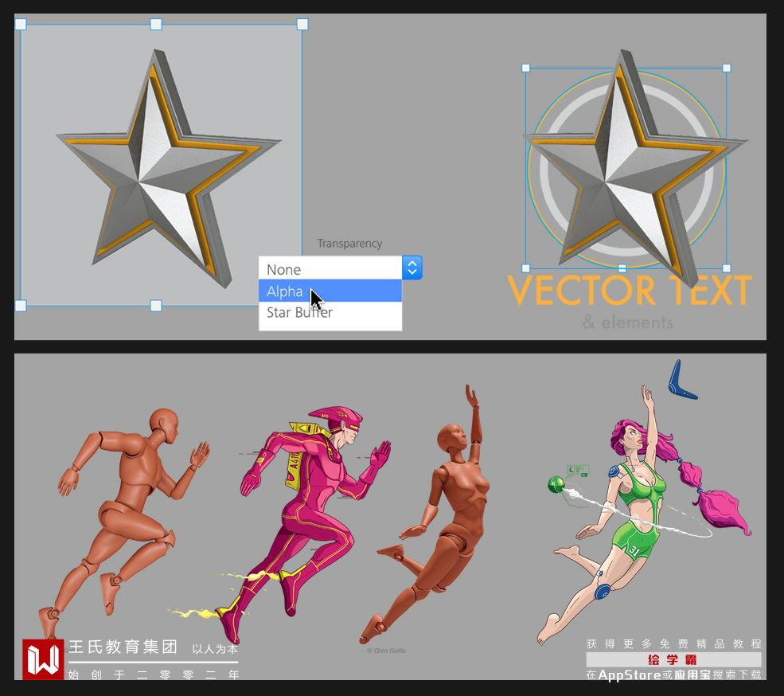Screen dimensions: 784x696
Task: Click the top-left handle of right star box
Action: coord(525,68)
